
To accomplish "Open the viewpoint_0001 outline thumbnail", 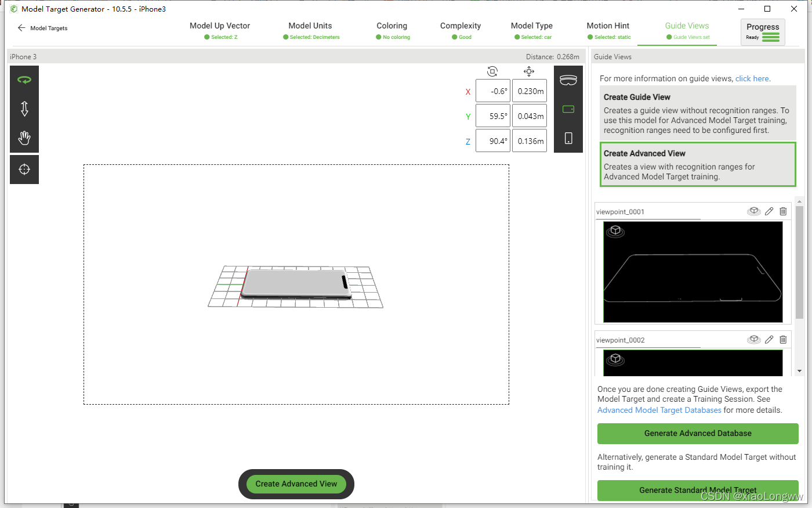I will pos(693,272).
